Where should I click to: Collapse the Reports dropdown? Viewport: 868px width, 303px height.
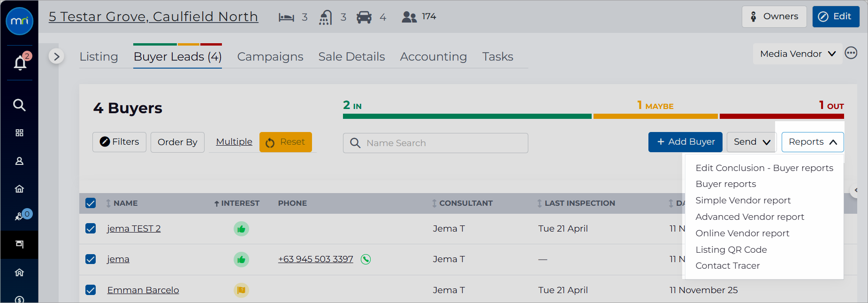(x=813, y=142)
